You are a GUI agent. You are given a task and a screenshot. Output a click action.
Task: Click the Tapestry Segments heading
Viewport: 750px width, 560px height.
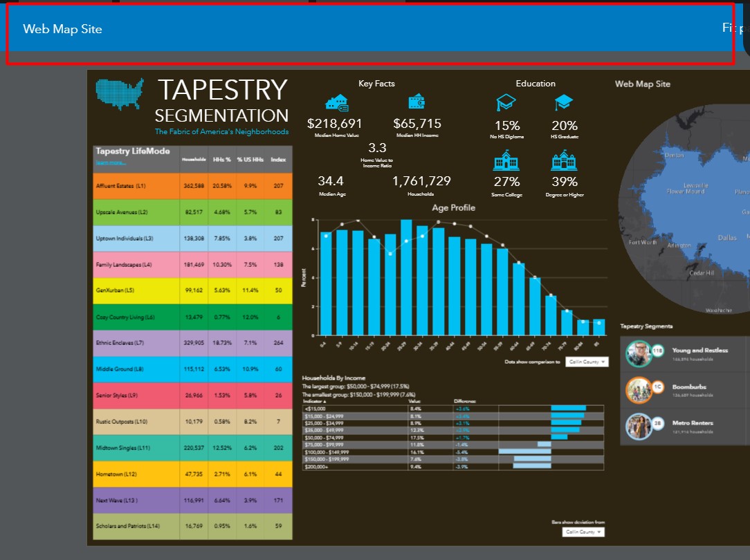point(646,326)
